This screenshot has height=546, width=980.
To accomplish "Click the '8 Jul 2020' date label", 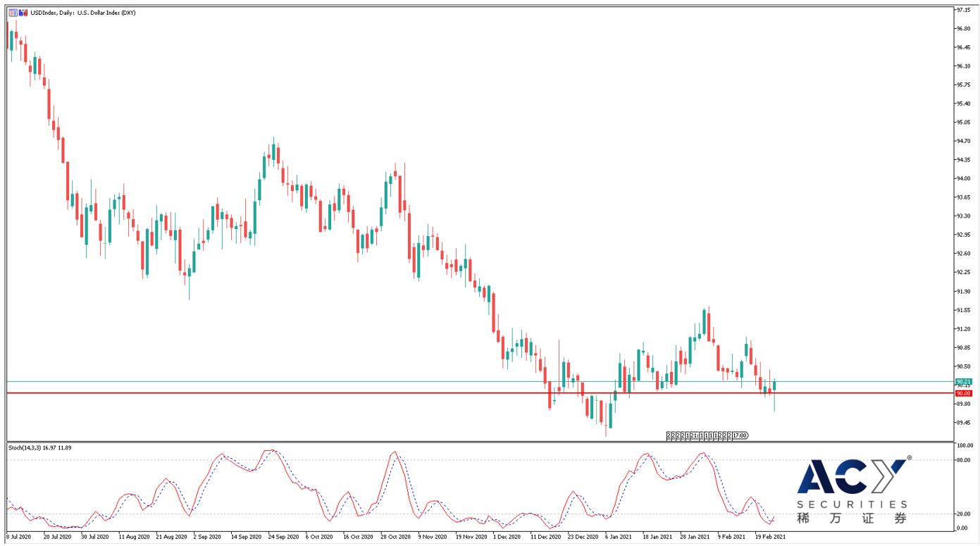I will [x=18, y=536].
